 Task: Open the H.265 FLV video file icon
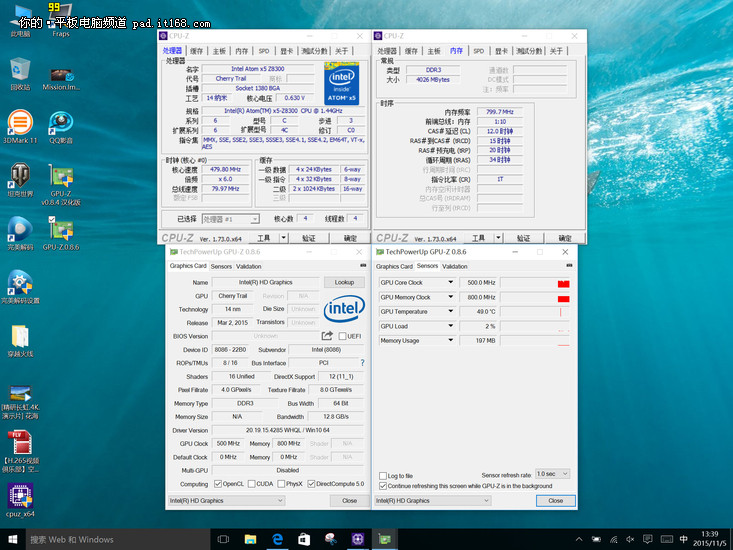(x=20, y=451)
